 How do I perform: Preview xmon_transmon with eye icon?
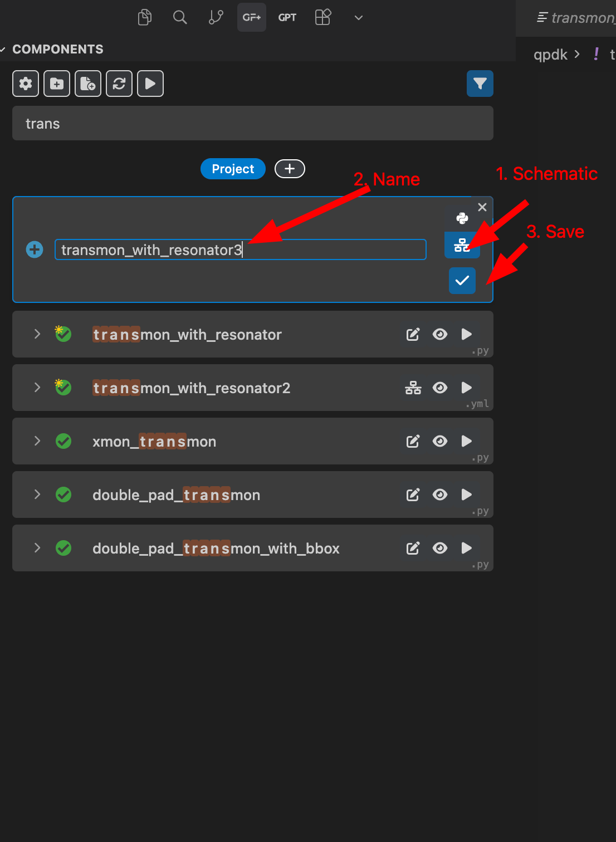point(440,441)
